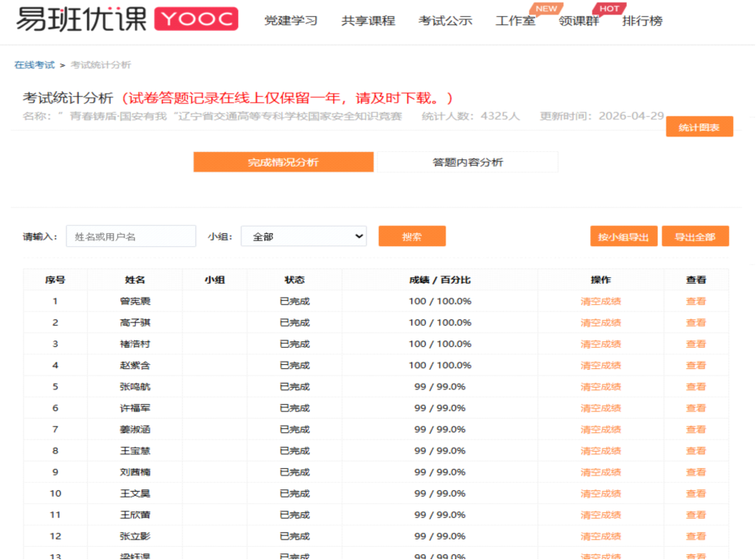Click 清空成绩 for row 6
The image size is (756, 560).
pos(601,408)
